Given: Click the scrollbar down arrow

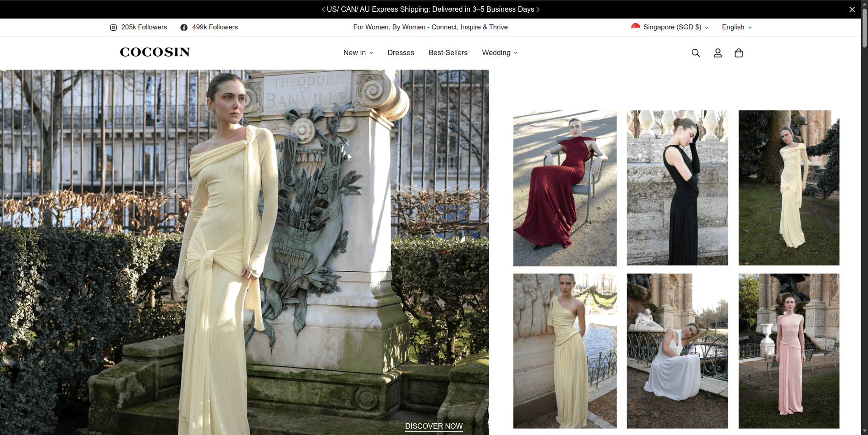Looking at the screenshot, I should click(864, 431).
